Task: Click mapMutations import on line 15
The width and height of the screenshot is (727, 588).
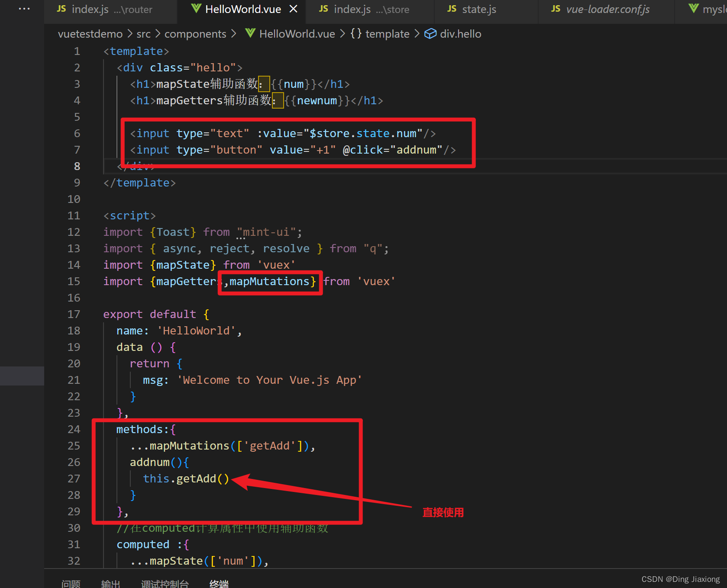Action: tap(269, 282)
